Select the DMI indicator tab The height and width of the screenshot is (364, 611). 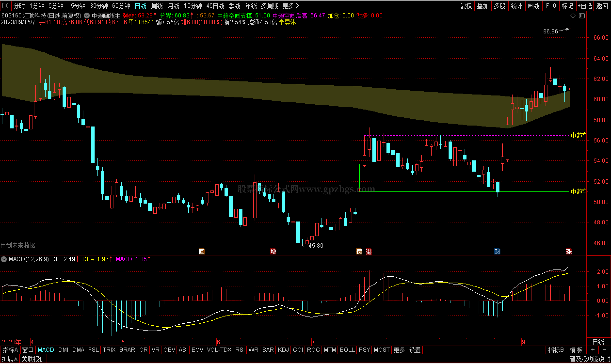(63, 350)
